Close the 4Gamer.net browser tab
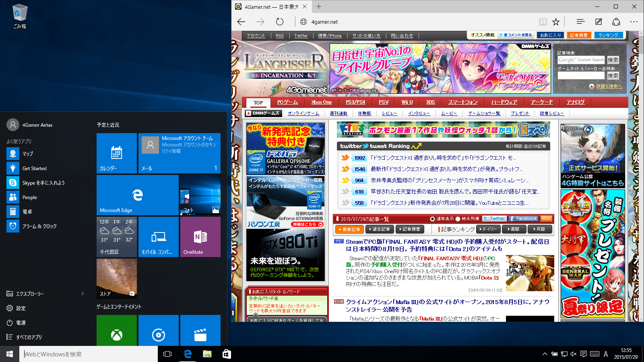This screenshot has height=362, width=644. tap(305, 6)
